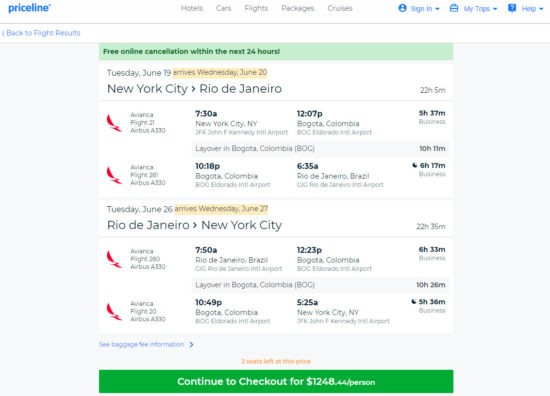550x396 pixels.
Task: Click Avianca logo for Flight 261
Action: (x=114, y=175)
